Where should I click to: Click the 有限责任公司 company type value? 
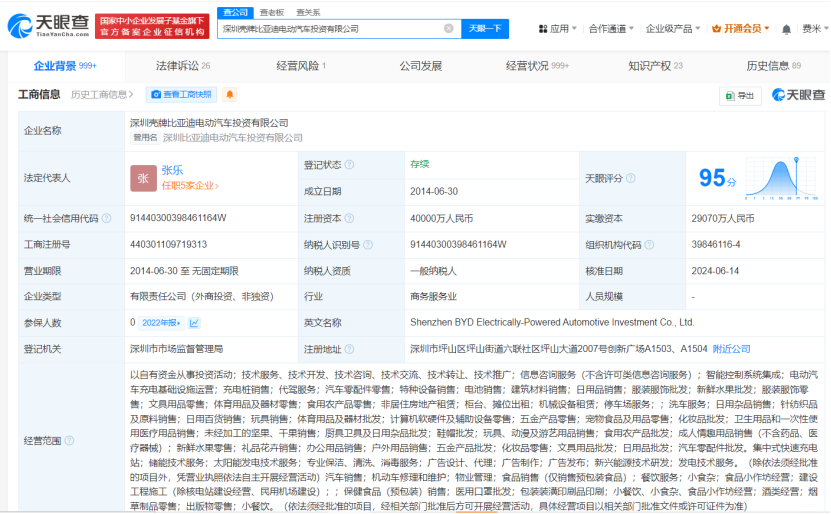click(x=202, y=297)
